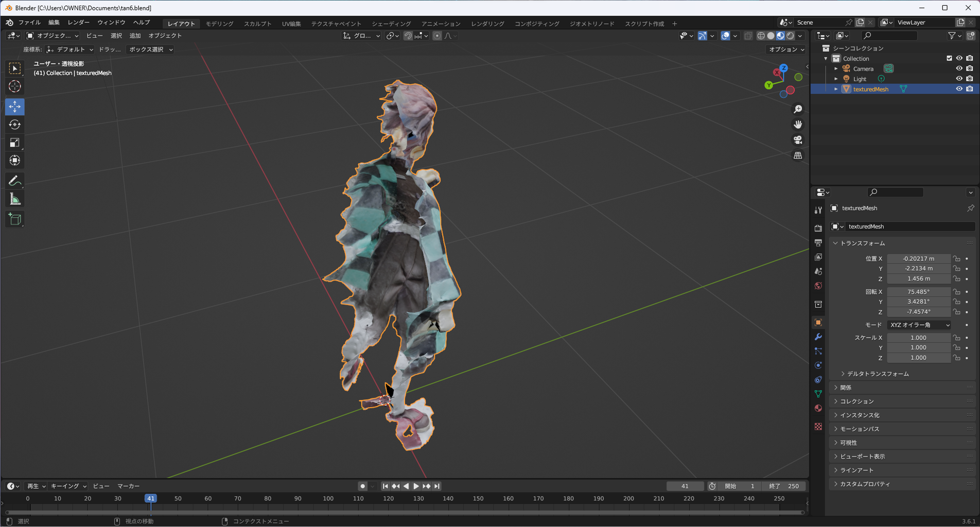Open the ファイル menu

(29, 23)
